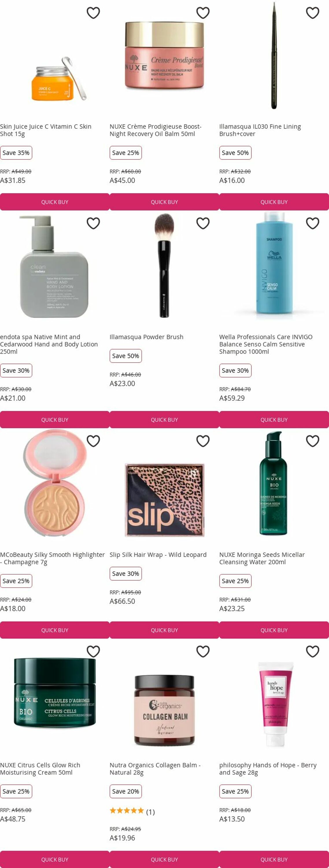329x868 pixels.
Task: Quick buy the philosophy Hands of Hope cream
Action: [274, 859]
